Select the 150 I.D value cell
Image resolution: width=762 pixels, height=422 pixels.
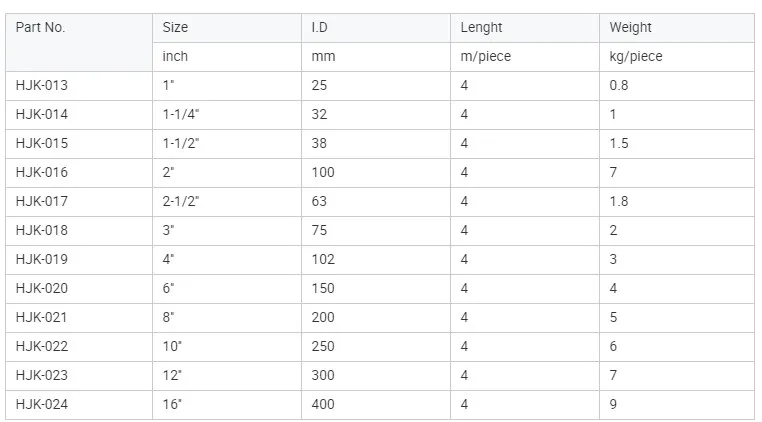click(x=323, y=289)
